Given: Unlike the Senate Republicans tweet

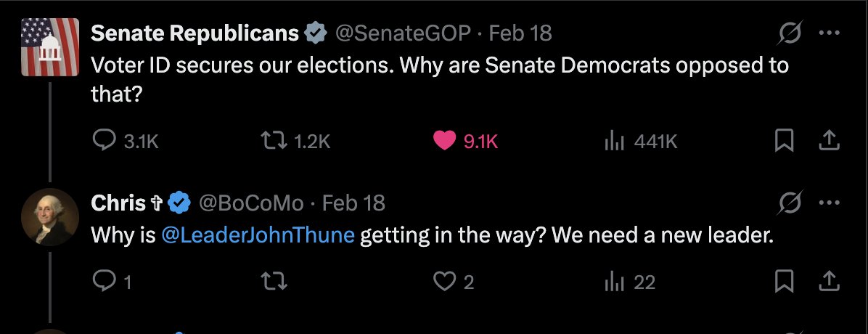Looking at the screenshot, I should click(465, 142).
